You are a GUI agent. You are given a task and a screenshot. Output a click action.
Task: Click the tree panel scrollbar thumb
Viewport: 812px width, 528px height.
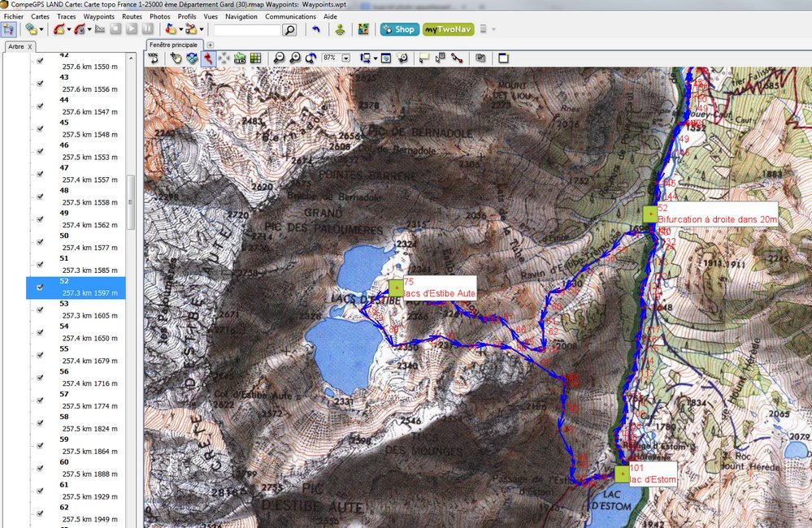pyautogui.click(x=131, y=202)
